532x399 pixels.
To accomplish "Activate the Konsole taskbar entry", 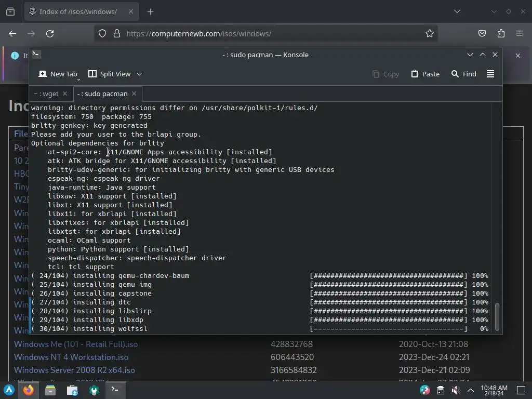I will 115,390.
